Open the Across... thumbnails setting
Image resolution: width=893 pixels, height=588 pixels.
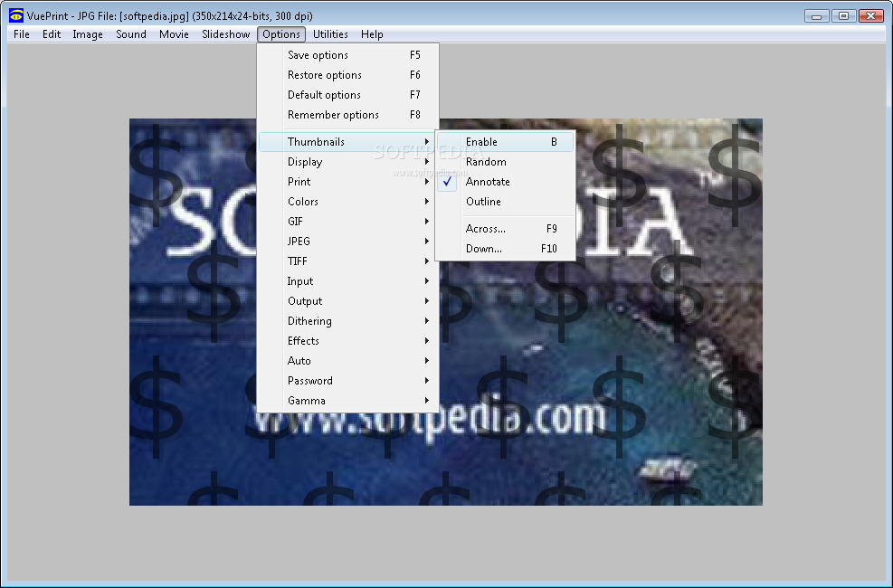pos(505,229)
